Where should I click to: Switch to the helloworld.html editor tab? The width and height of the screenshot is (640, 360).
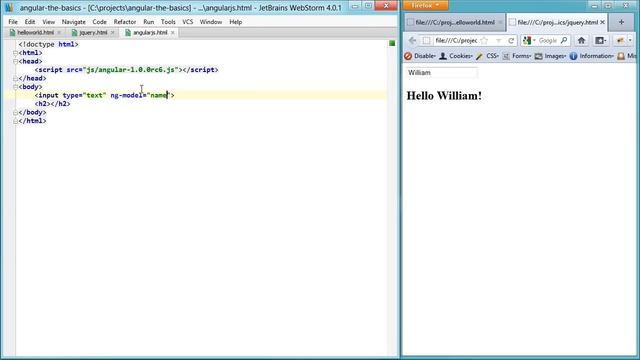[35, 32]
